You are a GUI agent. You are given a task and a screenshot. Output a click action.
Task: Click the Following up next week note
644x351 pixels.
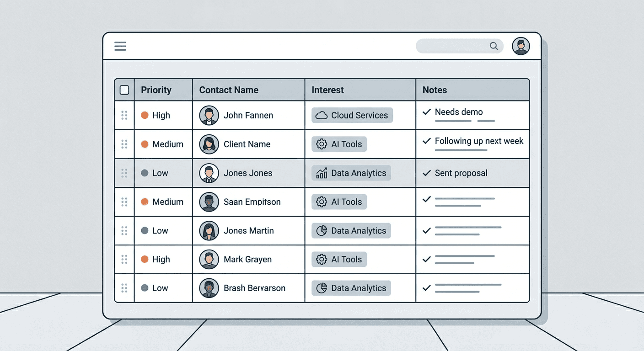479,141
